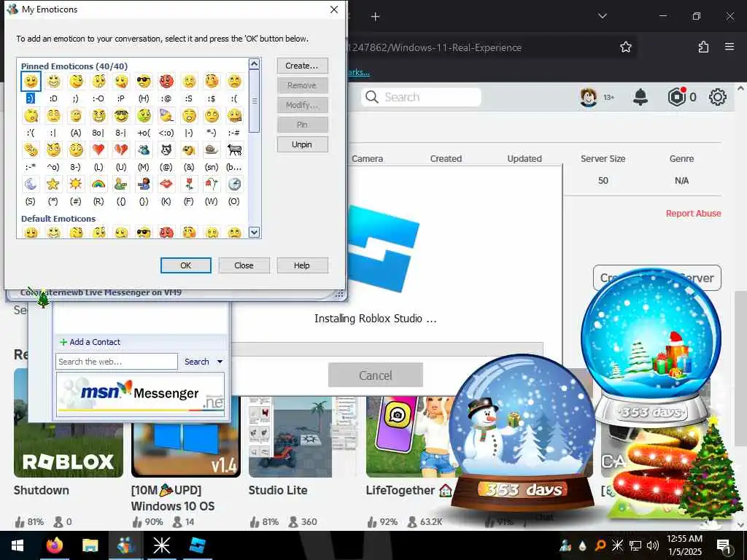Select the cat face (@) emoticon

coord(166,150)
